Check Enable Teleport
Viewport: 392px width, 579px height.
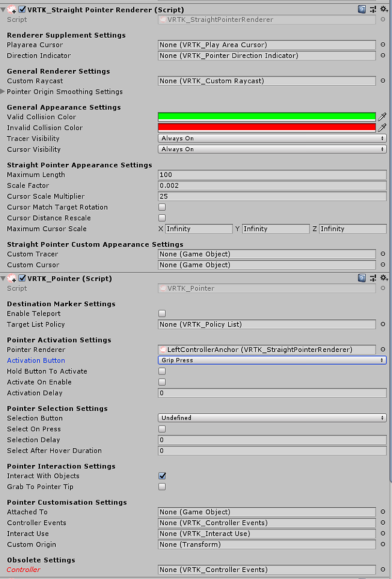coord(162,314)
